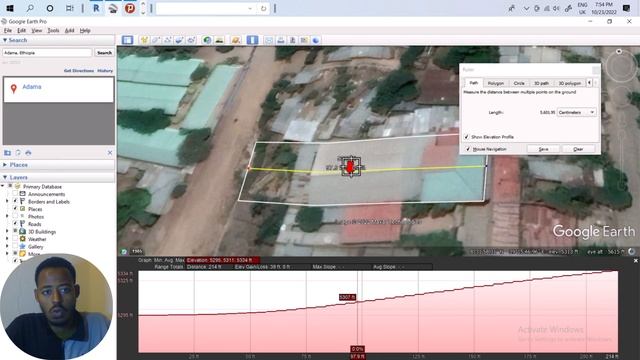Click the Adama search result link

pos(32,87)
